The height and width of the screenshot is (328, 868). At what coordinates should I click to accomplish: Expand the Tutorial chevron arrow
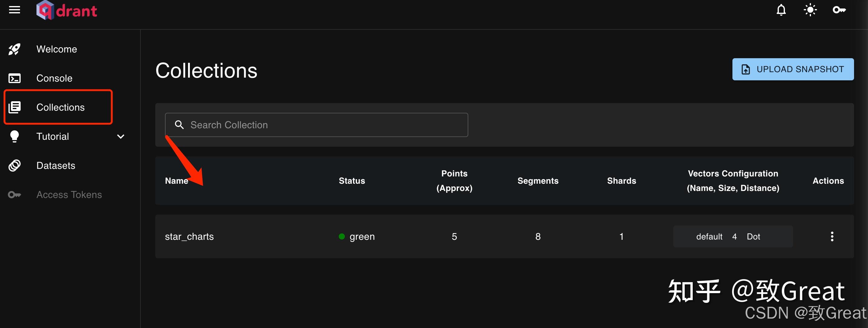click(121, 136)
